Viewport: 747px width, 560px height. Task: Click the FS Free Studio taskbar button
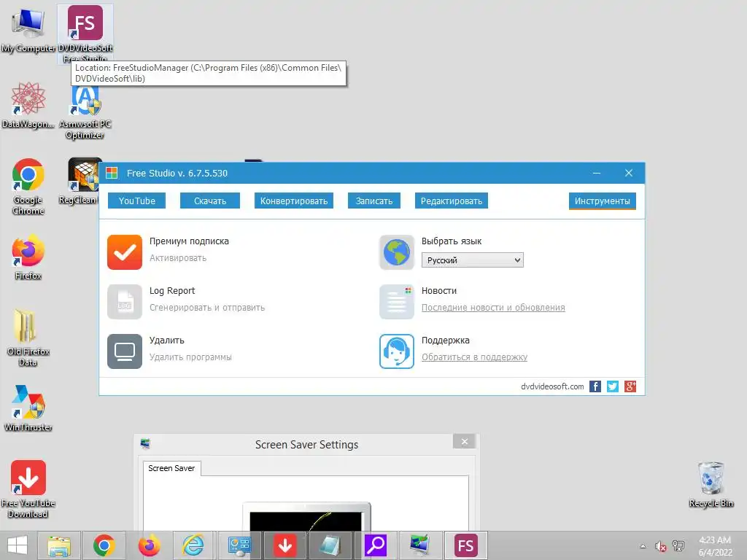[465, 545]
